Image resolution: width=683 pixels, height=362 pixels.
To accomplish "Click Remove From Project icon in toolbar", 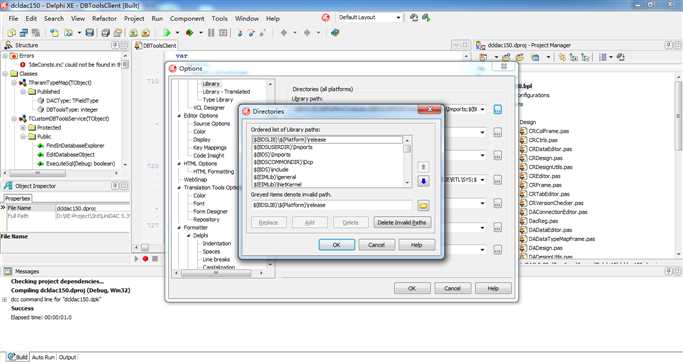I will (145, 33).
